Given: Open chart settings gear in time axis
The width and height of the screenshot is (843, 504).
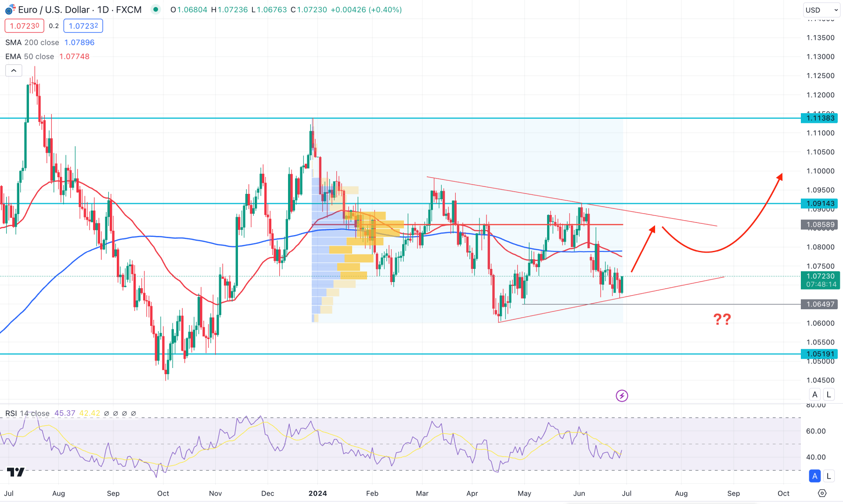Looking at the screenshot, I should click(822, 493).
